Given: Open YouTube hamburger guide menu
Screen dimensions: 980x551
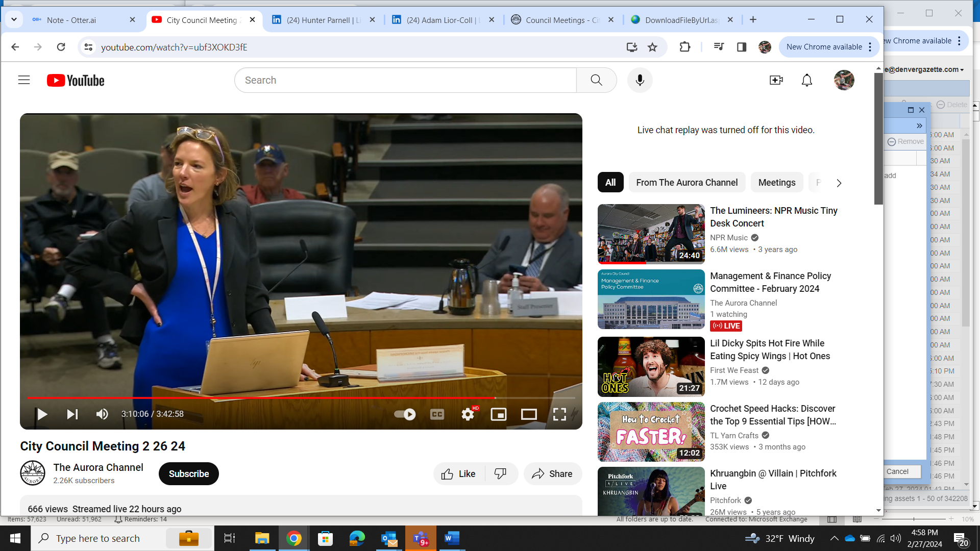Looking at the screenshot, I should tap(24, 80).
